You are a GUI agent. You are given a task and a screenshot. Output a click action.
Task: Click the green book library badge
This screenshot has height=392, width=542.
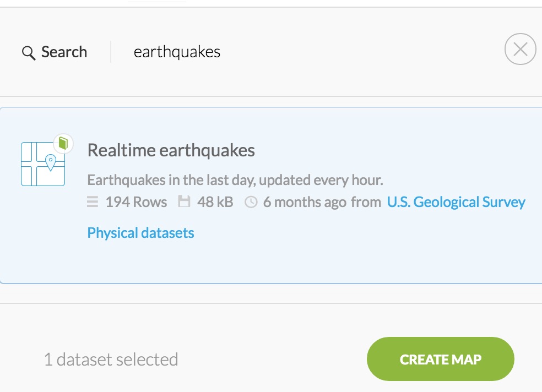(63, 144)
